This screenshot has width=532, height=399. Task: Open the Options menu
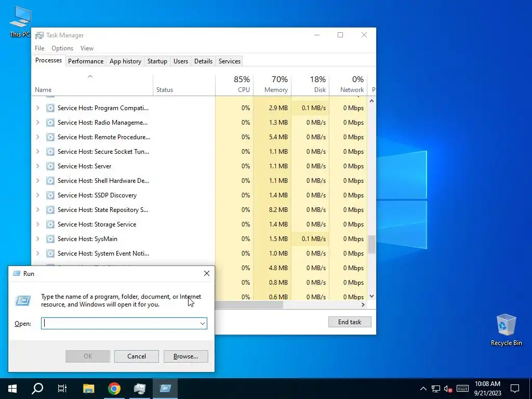(x=62, y=48)
